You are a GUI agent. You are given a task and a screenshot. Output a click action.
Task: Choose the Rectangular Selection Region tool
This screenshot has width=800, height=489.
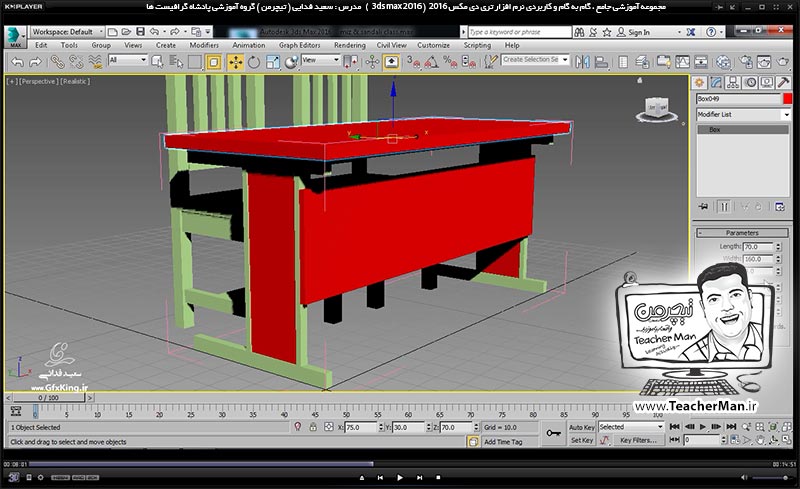pyautogui.click(x=195, y=62)
